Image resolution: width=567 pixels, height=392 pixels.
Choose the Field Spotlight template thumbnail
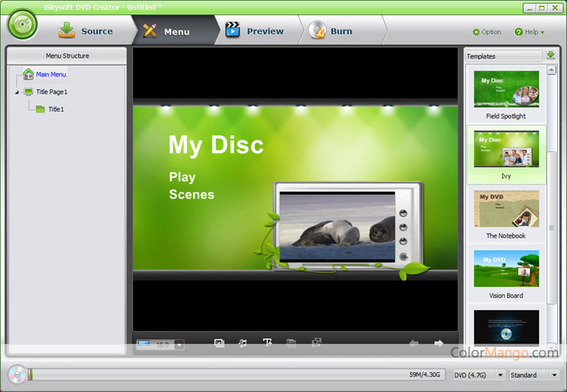pos(506,89)
